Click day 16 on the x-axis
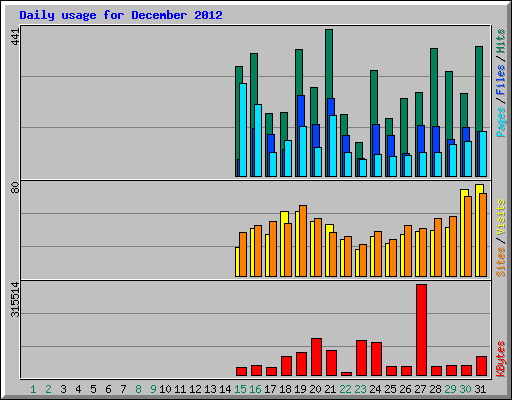Screen dimensions: 512x400 pyautogui.click(x=255, y=389)
